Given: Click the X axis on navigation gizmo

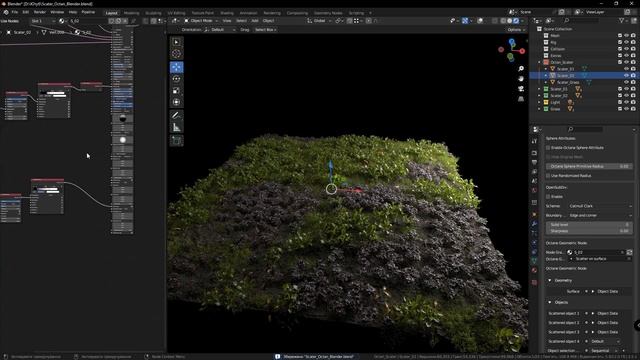Looking at the screenshot, I should 522,51.
